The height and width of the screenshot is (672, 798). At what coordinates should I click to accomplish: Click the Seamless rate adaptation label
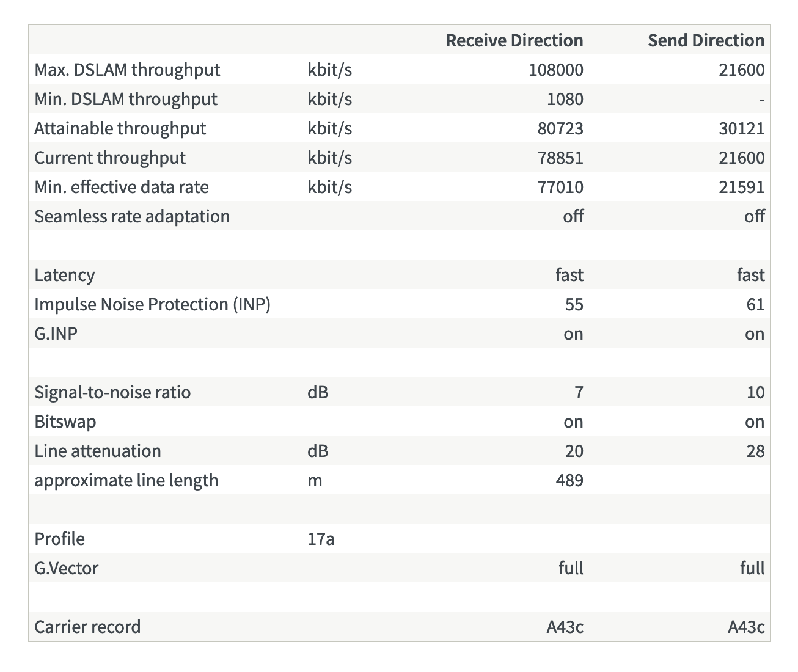click(x=132, y=216)
